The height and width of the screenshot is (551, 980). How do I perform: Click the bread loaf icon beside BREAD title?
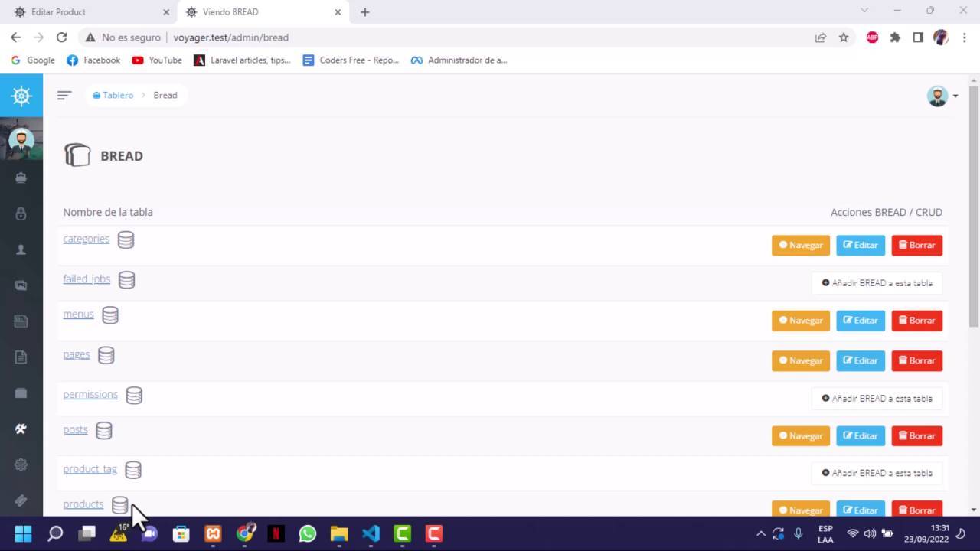pyautogui.click(x=77, y=155)
